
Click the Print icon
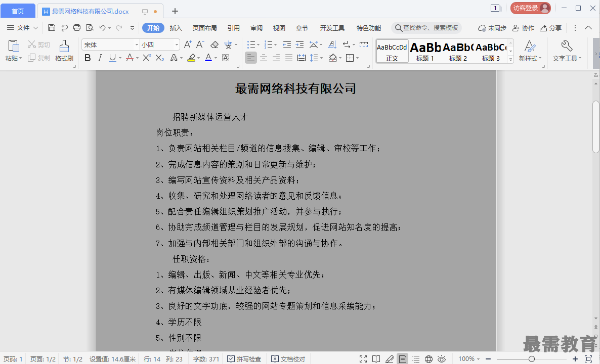tap(76, 27)
